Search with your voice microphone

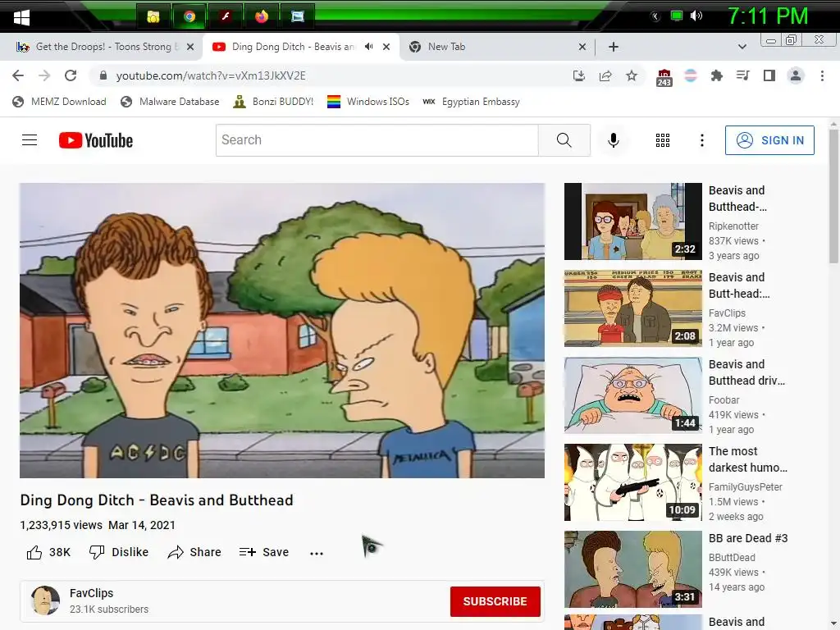614,140
